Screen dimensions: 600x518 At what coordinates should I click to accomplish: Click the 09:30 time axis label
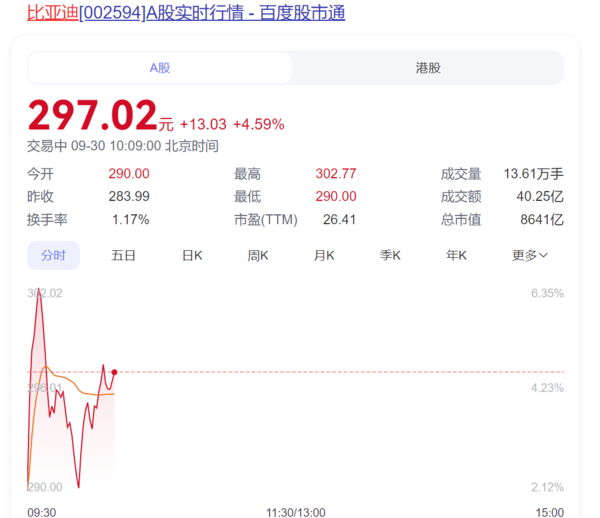point(42,512)
